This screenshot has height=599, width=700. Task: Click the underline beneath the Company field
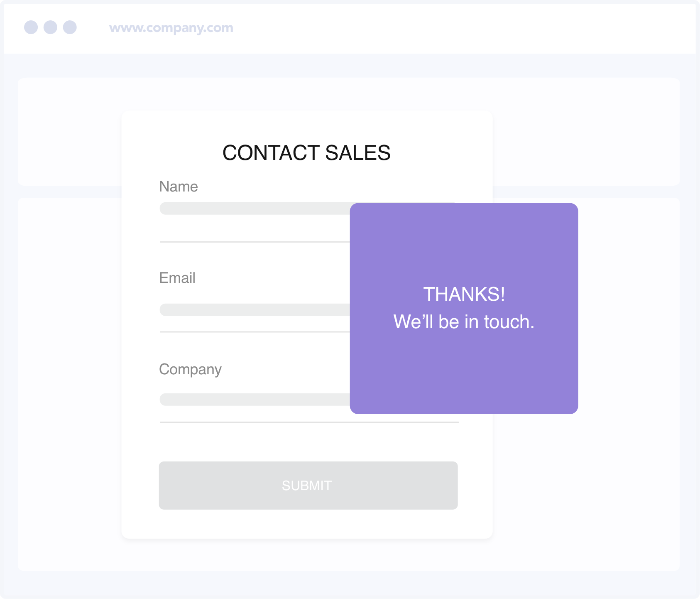pyautogui.click(x=309, y=422)
